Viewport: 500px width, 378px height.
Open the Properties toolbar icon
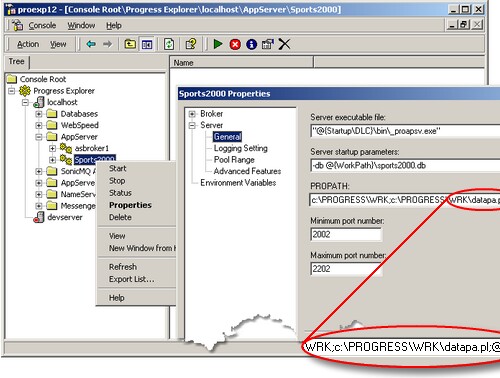pos(267,44)
